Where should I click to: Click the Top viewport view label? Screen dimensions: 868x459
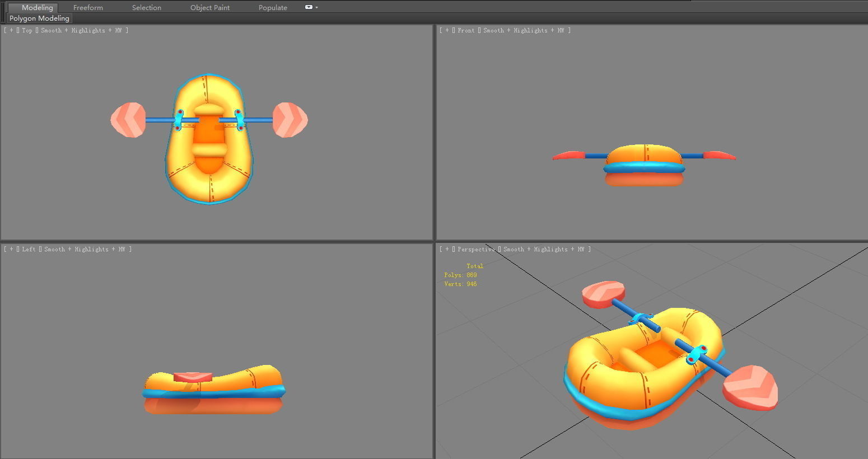27,30
